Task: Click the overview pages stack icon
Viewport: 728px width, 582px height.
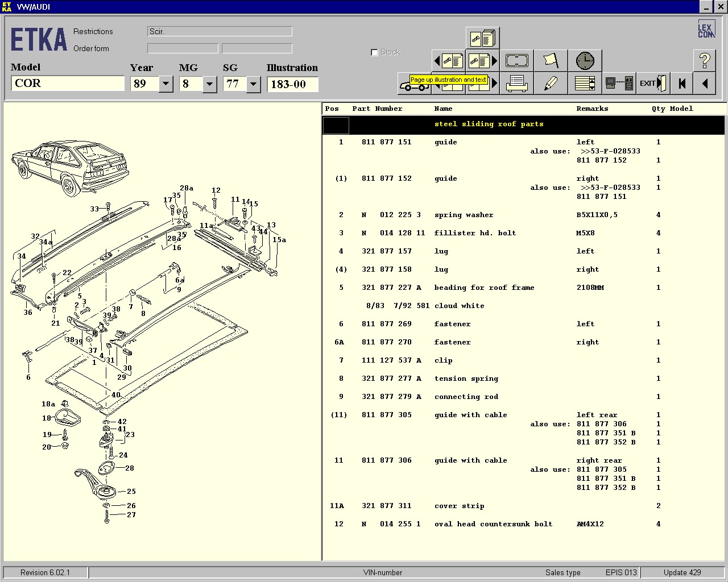Action: [x=483, y=38]
